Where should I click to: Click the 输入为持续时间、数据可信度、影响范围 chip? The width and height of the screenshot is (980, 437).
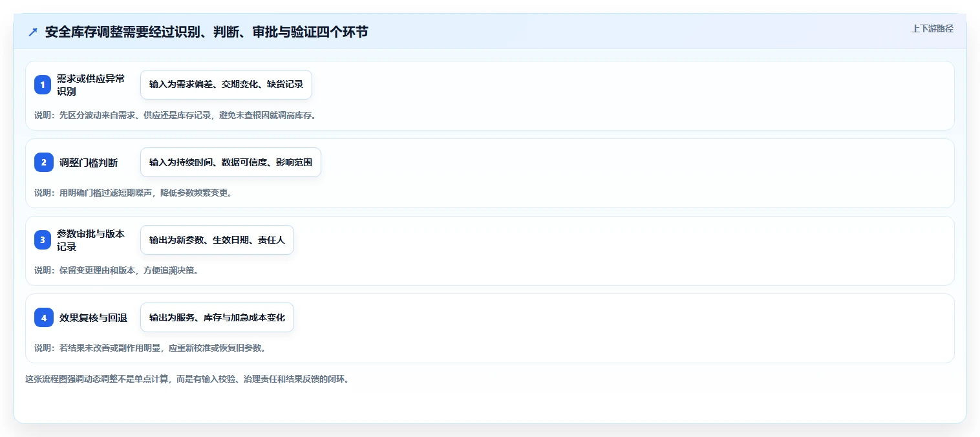click(231, 162)
